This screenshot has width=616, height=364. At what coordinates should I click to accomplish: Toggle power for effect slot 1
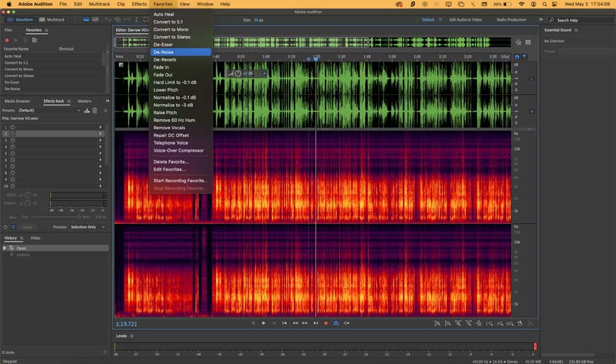tap(13, 127)
